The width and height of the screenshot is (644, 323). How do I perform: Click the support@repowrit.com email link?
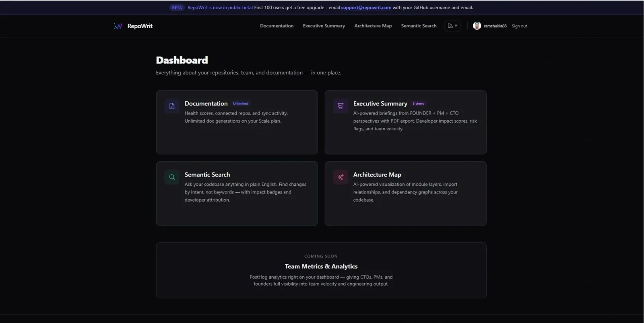pos(366,8)
